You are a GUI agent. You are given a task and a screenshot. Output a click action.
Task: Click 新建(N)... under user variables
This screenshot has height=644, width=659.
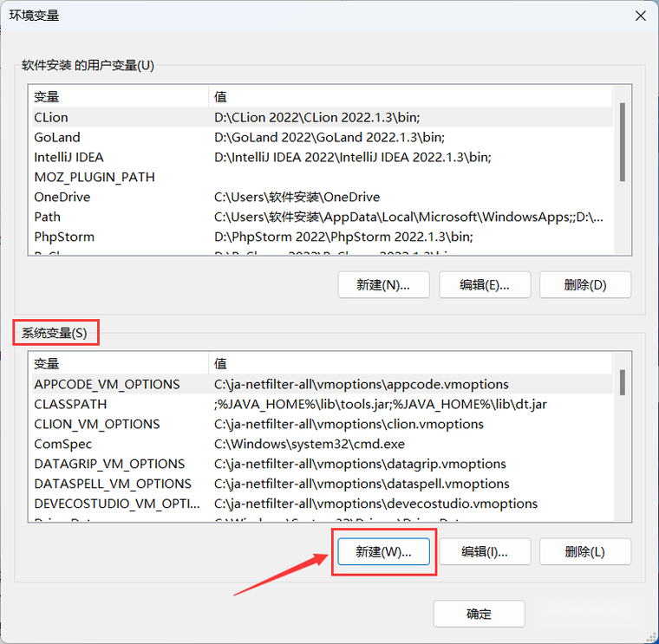click(x=383, y=285)
